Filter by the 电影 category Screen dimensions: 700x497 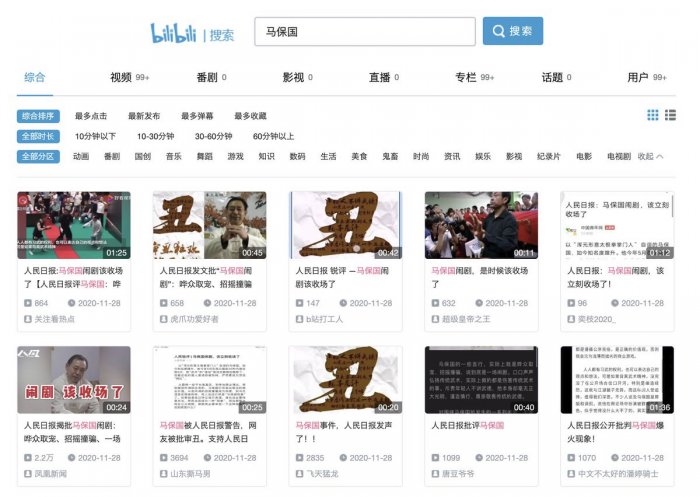click(584, 156)
